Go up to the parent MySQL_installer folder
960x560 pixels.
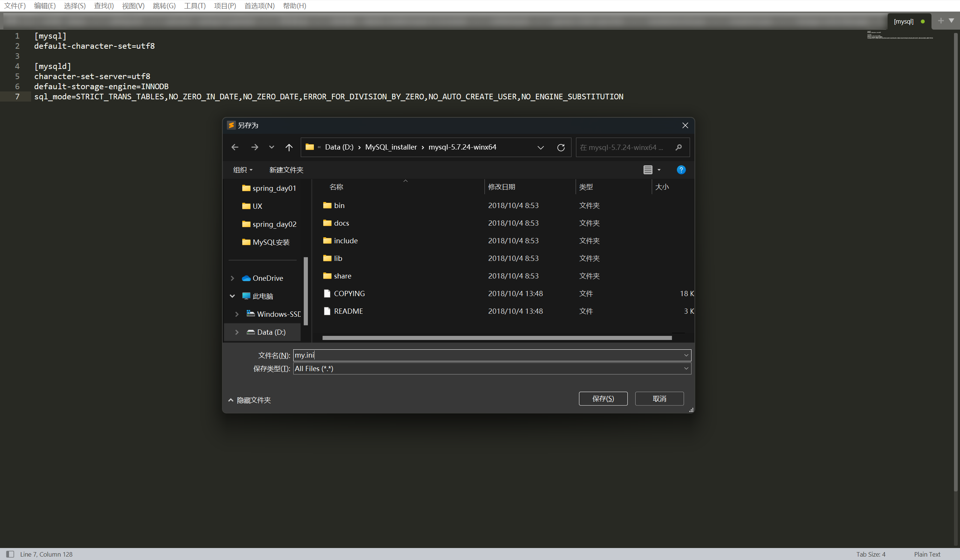pyautogui.click(x=289, y=147)
